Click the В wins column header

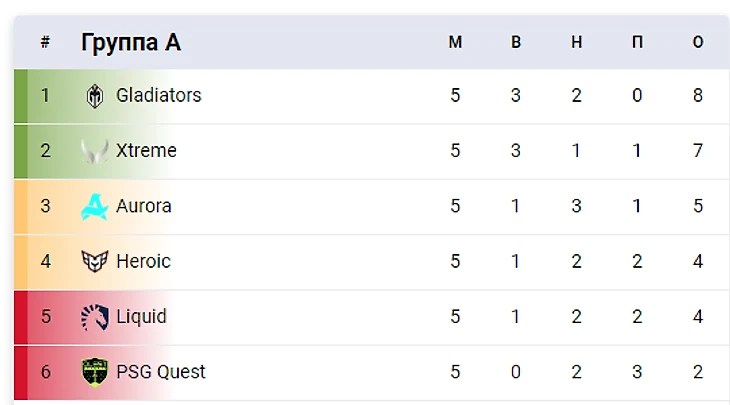(516, 42)
